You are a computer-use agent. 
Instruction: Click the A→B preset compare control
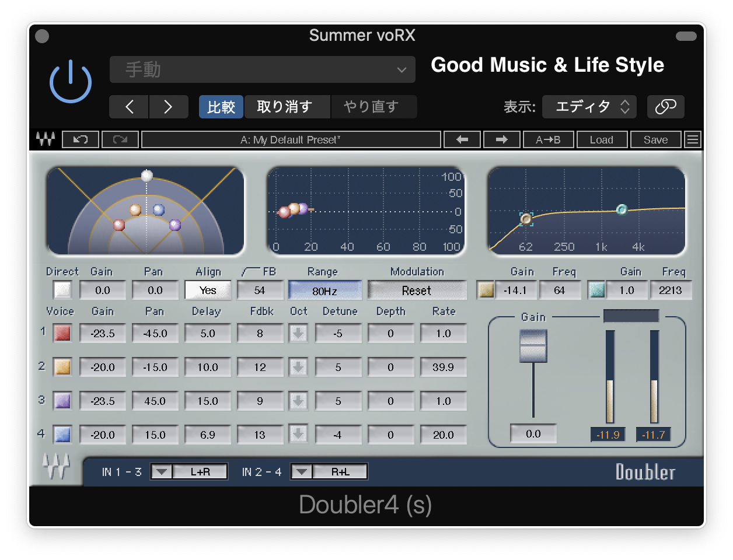tap(547, 139)
